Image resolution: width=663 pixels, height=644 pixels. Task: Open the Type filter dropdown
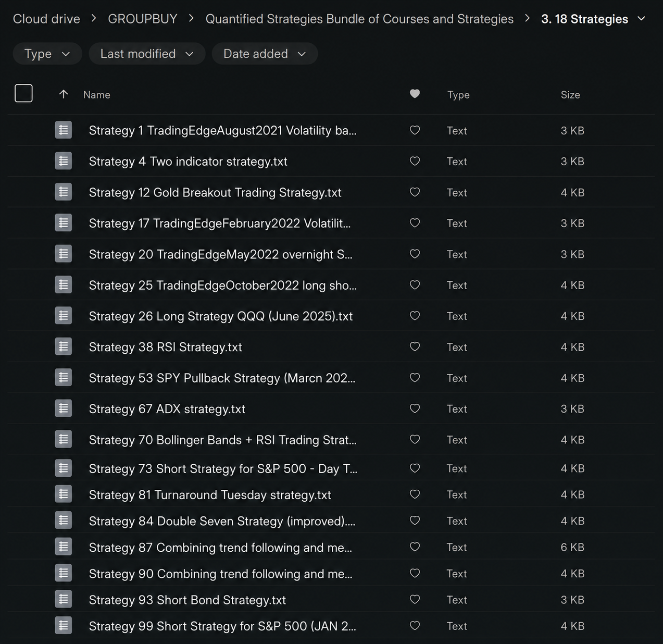[47, 54]
